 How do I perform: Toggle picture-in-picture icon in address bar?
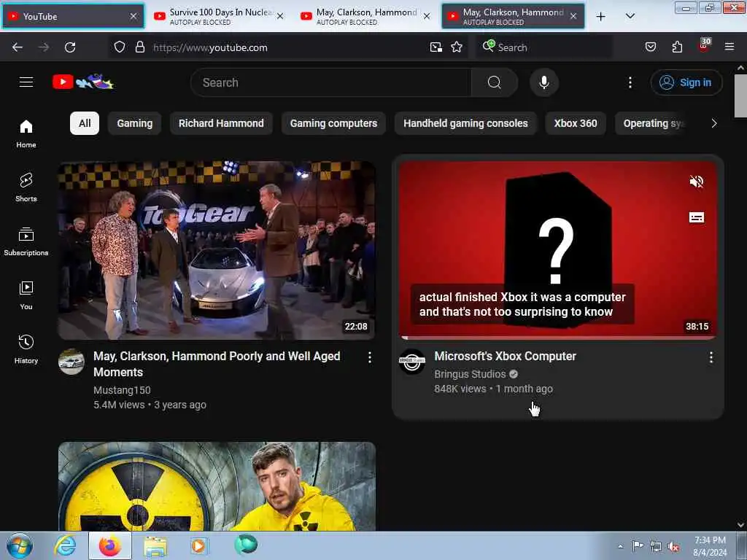tap(436, 47)
